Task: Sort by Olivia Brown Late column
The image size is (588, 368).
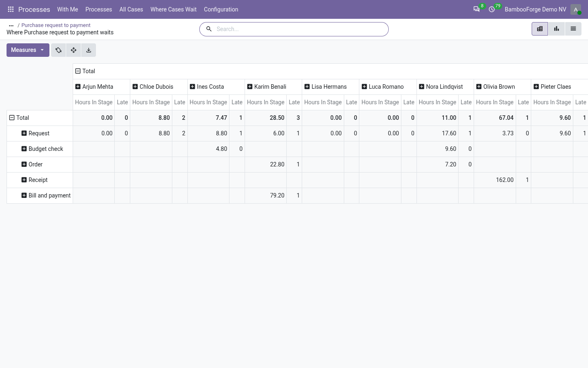Action: coord(523,102)
